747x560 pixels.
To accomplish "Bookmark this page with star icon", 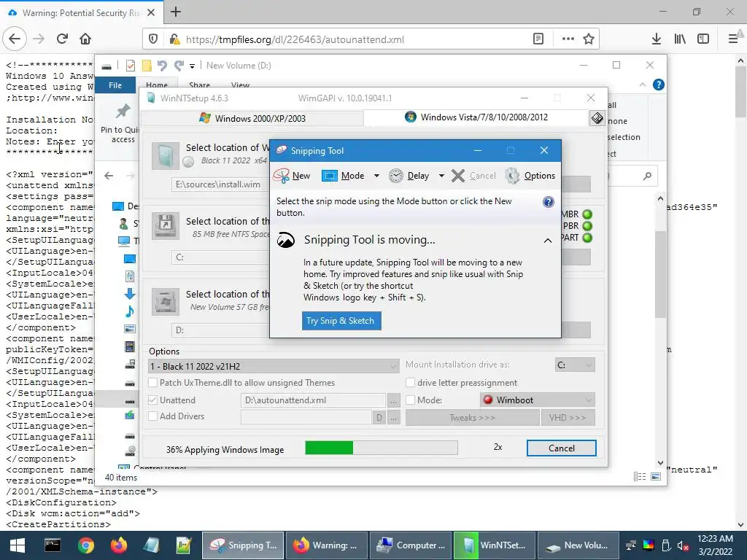I will tap(589, 39).
